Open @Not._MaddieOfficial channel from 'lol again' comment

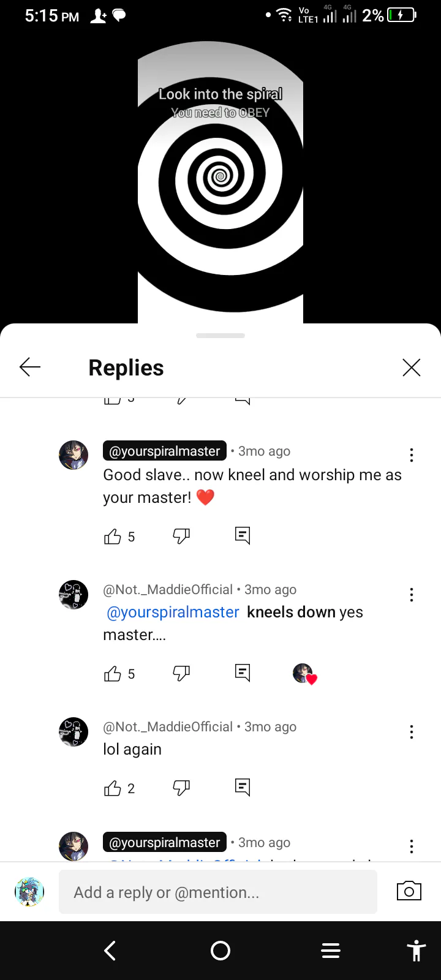(x=168, y=727)
